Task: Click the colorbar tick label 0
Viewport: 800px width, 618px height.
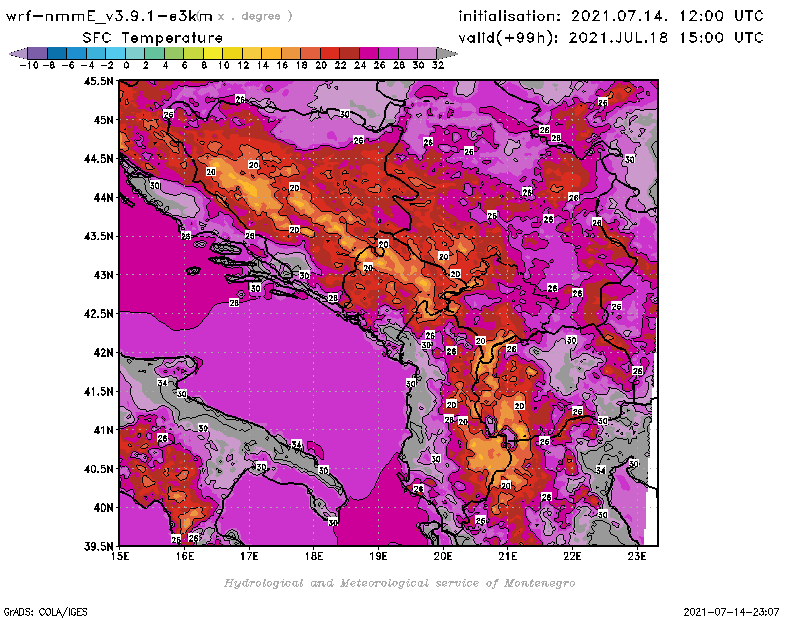Action: tap(126, 65)
